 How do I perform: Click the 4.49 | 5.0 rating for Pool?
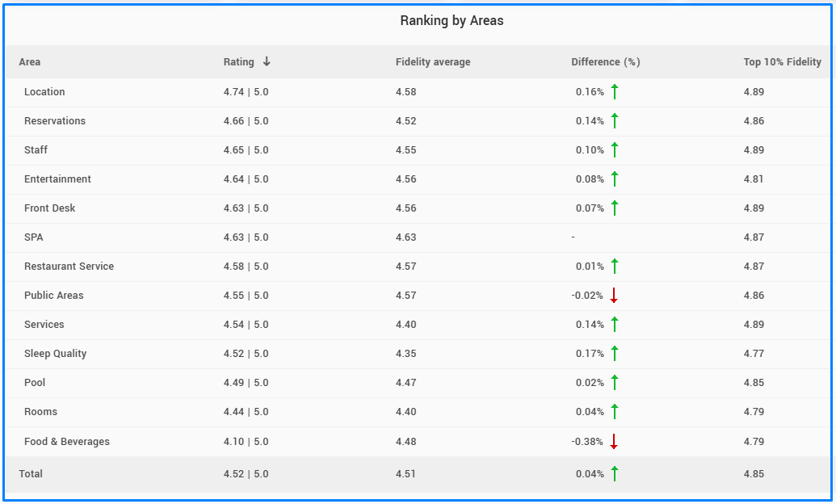click(x=246, y=382)
